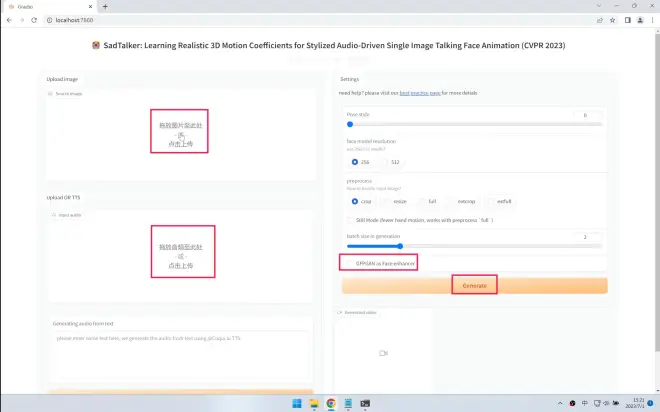Open the terminal taskbar icon
This screenshot has width=660, height=412.
click(x=365, y=403)
